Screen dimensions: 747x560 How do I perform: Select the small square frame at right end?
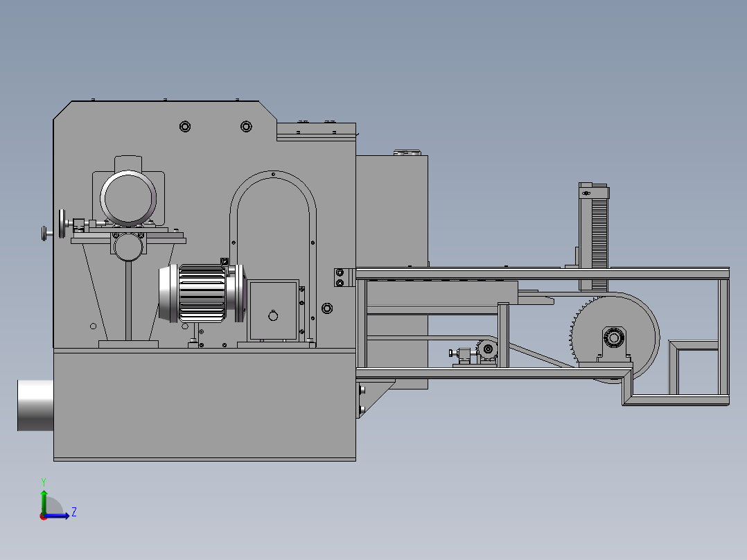[693, 367]
